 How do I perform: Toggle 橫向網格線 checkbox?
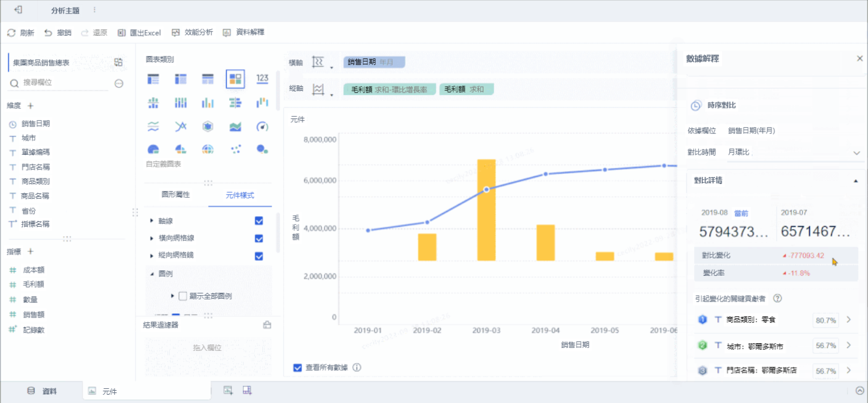click(259, 238)
